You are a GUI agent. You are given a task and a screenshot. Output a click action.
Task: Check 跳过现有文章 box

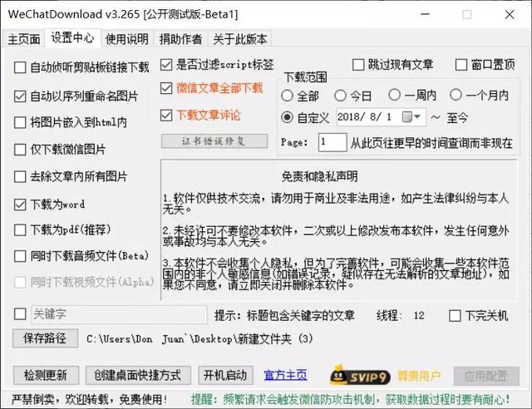pos(358,65)
